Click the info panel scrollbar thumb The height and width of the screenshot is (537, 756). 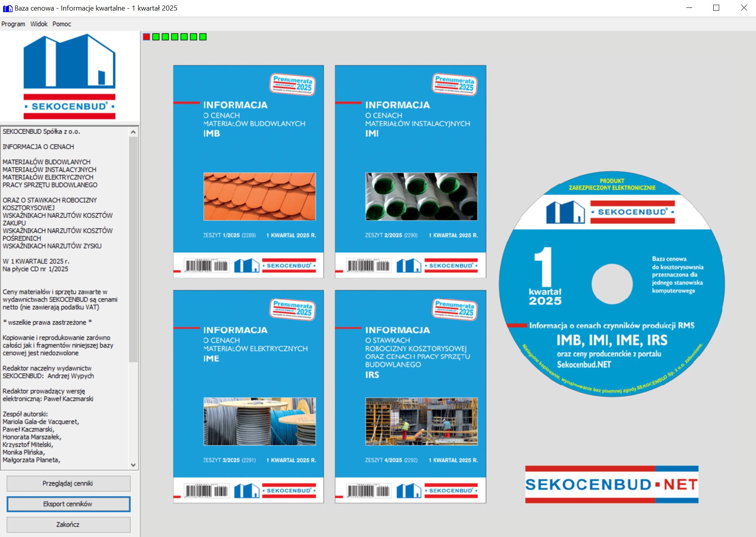point(133,249)
